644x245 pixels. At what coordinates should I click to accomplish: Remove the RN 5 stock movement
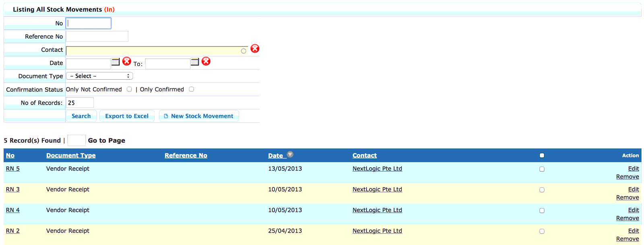tap(627, 177)
